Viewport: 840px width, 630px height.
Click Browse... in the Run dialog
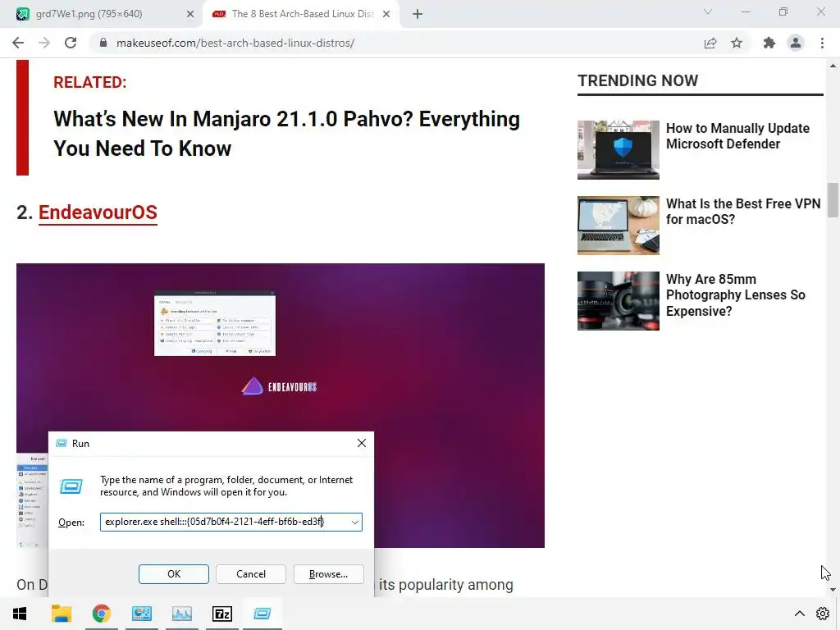tap(328, 573)
